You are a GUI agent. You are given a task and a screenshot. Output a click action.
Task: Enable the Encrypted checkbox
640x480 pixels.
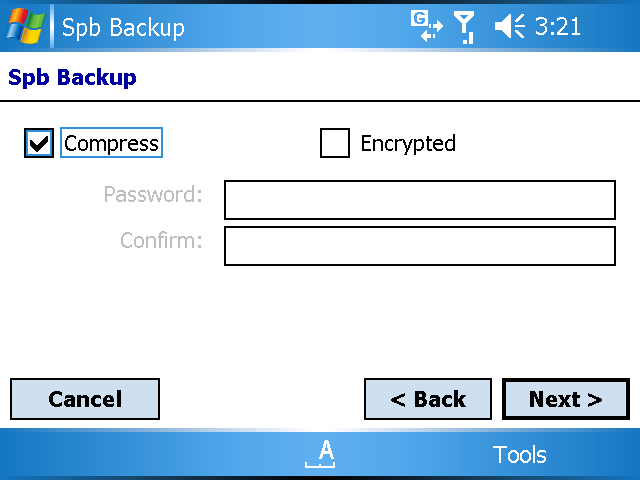335,143
